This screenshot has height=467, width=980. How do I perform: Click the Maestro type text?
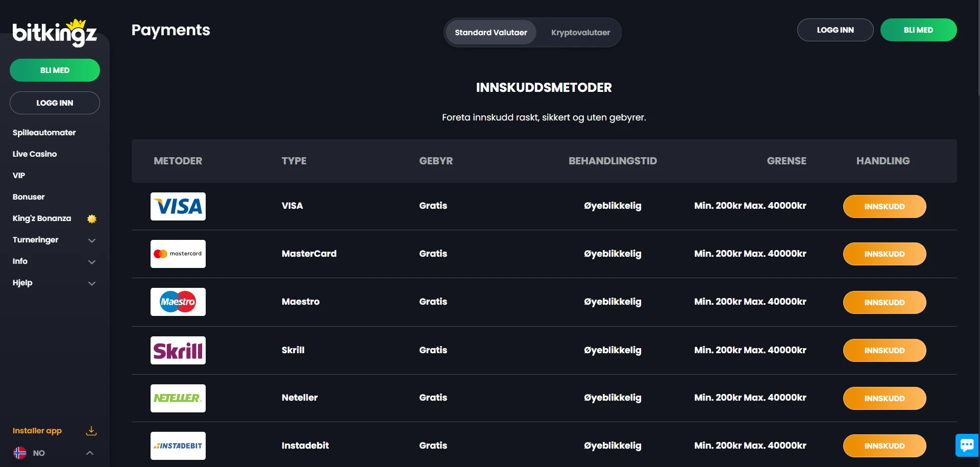click(300, 302)
